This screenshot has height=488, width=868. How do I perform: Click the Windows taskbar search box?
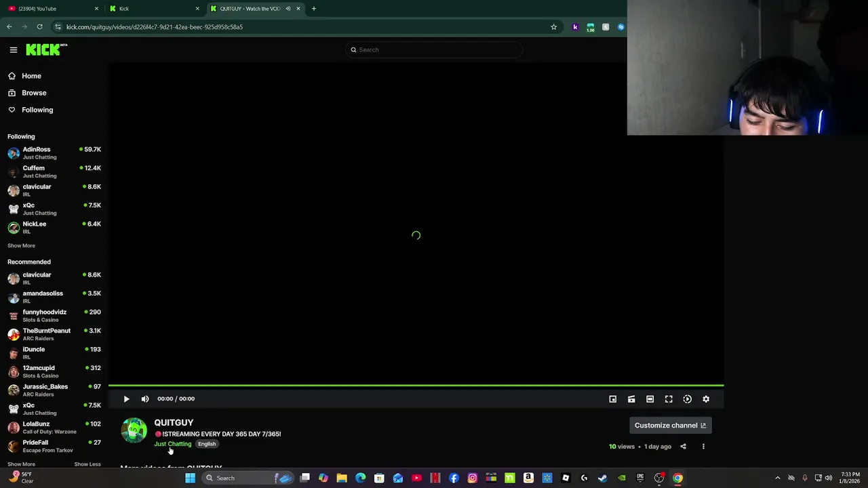pos(248,478)
